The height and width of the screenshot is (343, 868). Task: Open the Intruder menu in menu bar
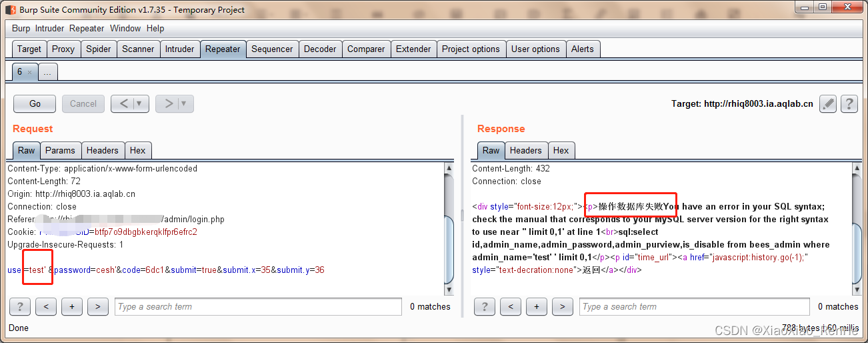[50, 28]
